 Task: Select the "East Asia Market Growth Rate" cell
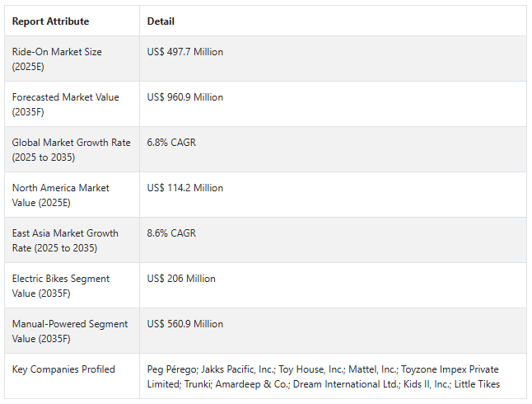65,240
